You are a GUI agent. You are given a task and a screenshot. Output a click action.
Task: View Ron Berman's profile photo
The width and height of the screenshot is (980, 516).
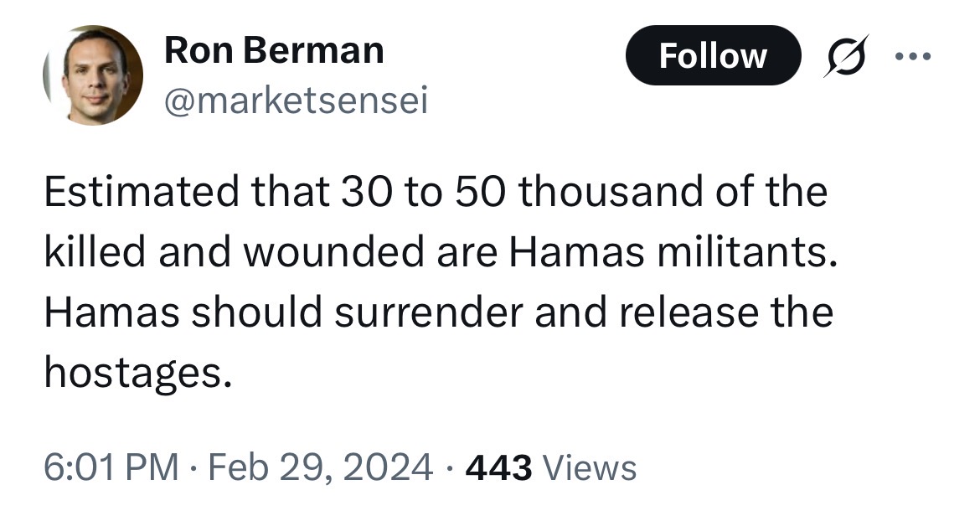click(93, 75)
